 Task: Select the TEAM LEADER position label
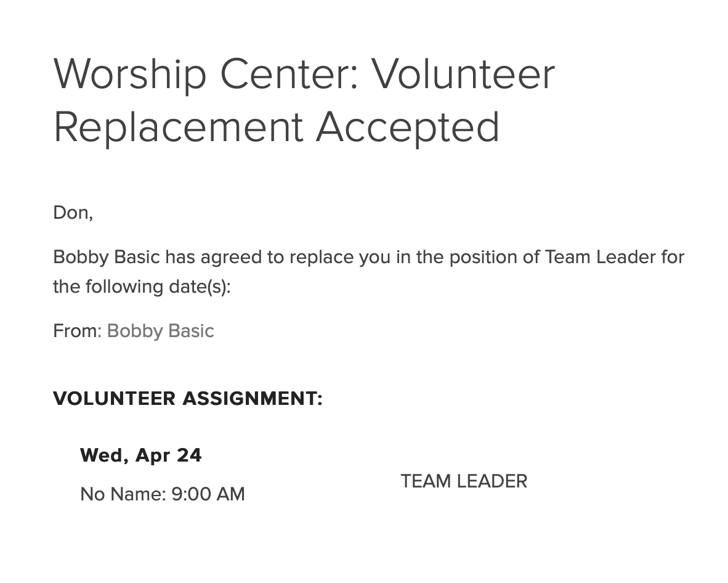(464, 481)
